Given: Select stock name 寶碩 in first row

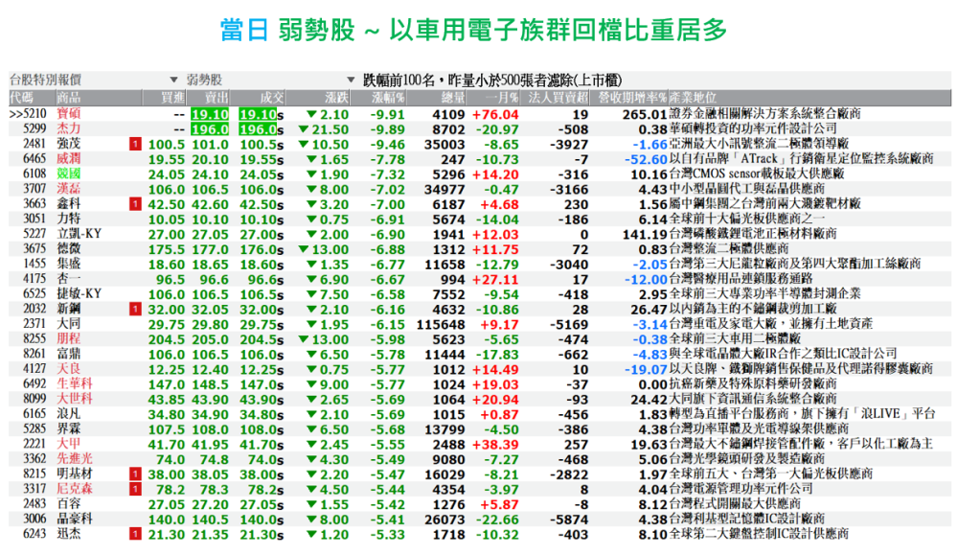Looking at the screenshot, I should tap(70, 113).
